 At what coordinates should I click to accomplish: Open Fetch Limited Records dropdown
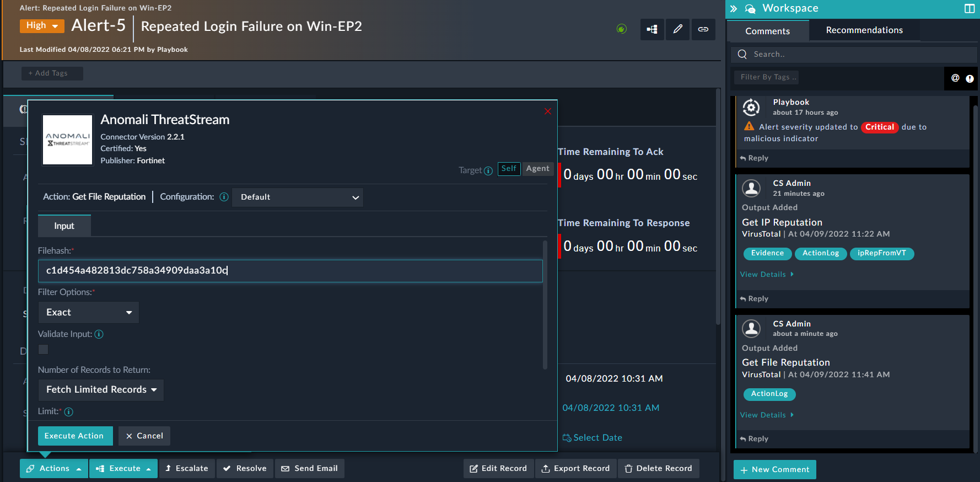(x=101, y=390)
